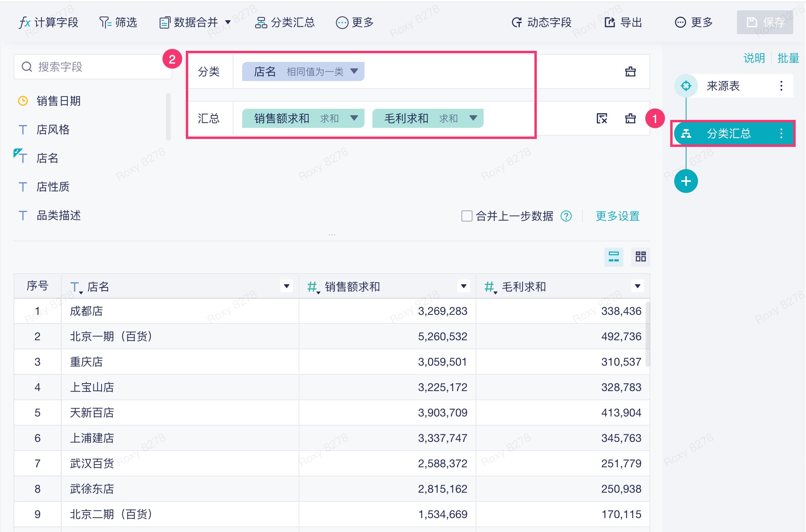Click the deselect-fields icon in 汇总 row

pyautogui.click(x=602, y=118)
